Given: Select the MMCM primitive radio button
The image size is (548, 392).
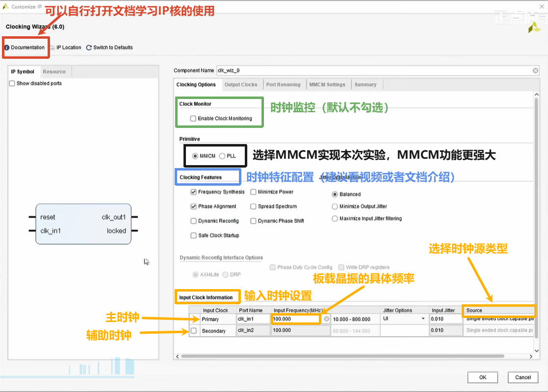Looking at the screenshot, I should click(195, 156).
